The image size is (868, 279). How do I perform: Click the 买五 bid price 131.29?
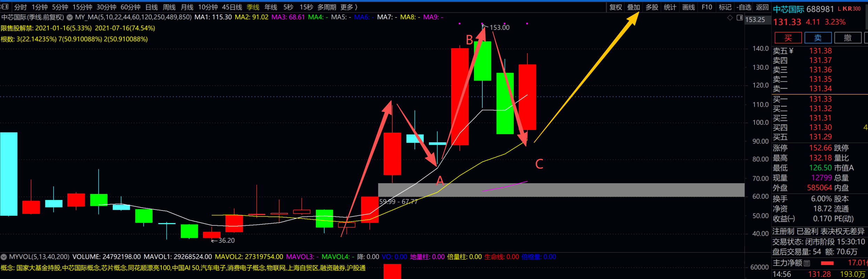click(x=821, y=137)
